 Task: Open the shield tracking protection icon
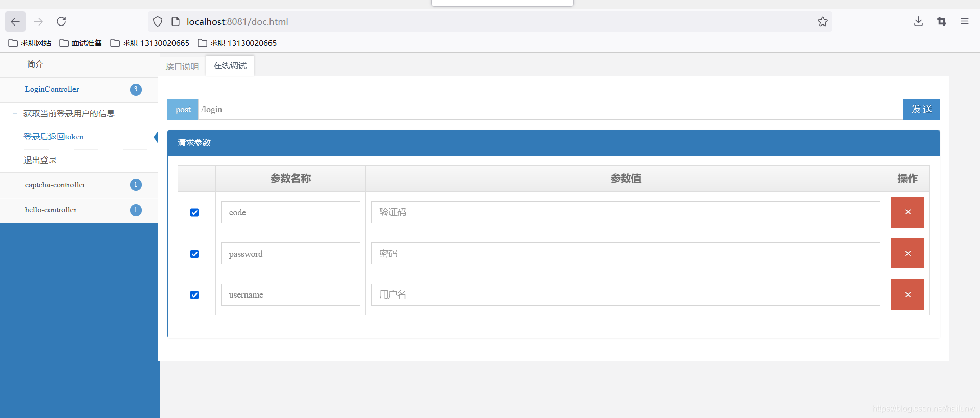pyautogui.click(x=158, y=21)
